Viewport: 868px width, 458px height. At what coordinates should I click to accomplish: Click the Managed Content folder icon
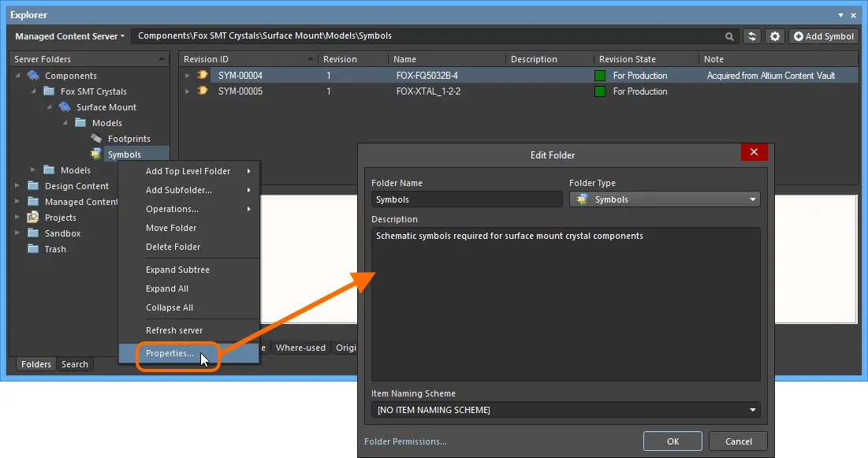[x=33, y=202]
